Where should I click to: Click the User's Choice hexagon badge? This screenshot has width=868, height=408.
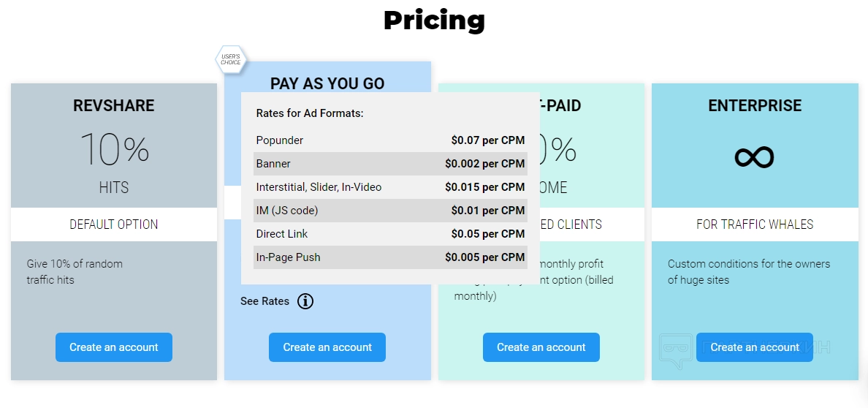[231, 60]
